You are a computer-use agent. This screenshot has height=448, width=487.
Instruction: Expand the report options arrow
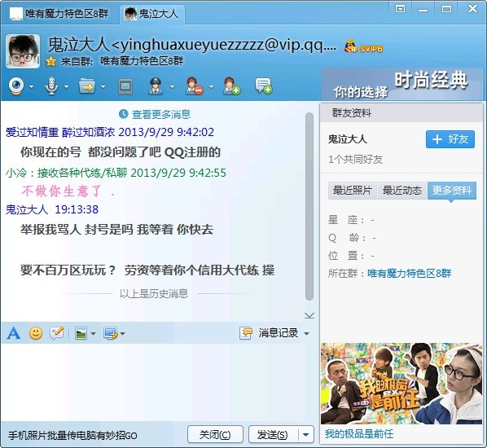(x=172, y=86)
